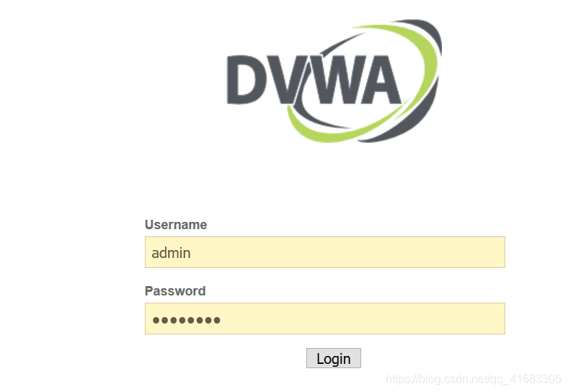Click the word "Login" on the button
The height and width of the screenshot is (392, 568).
(x=334, y=359)
